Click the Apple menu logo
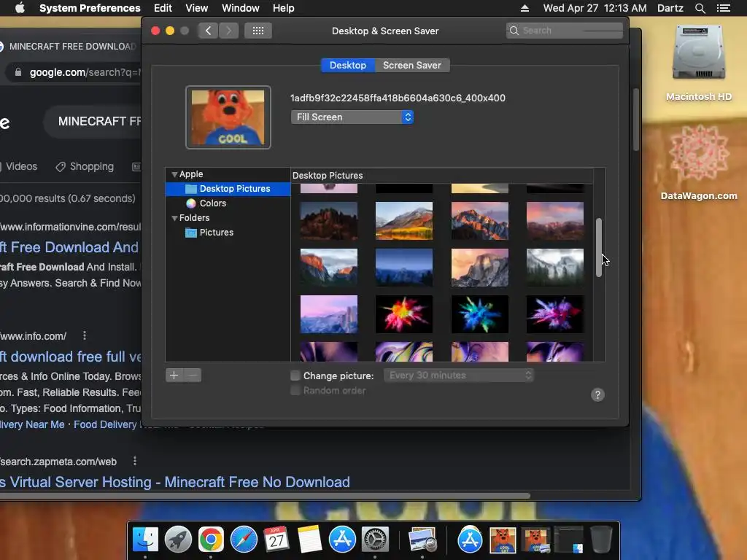Screen dimensions: 747x560 click(x=20, y=8)
